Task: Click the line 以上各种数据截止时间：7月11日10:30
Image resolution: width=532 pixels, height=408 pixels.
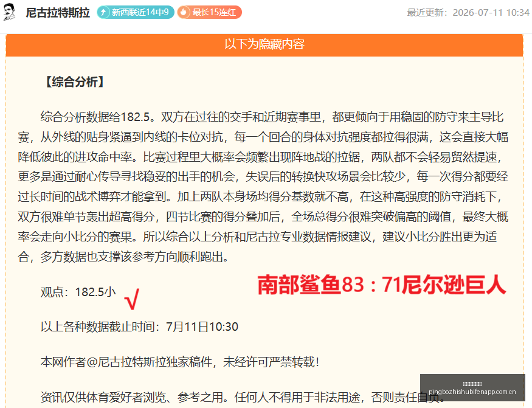Action: pyautogui.click(x=139, y=327)
